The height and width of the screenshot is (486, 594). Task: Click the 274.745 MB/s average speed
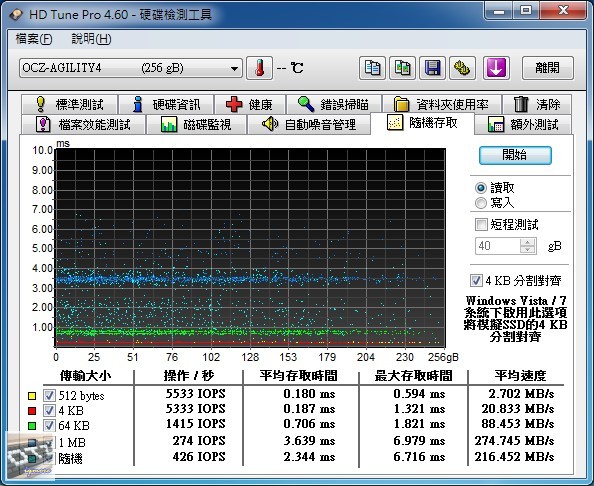pyautogui.click(x=514, y=441)
